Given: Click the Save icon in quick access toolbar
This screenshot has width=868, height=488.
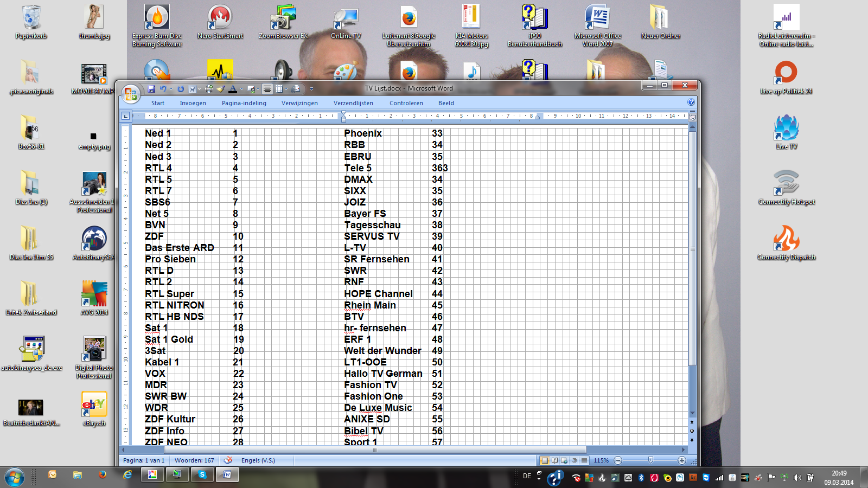Looking at the screenshot, I should tap(151, 89).
